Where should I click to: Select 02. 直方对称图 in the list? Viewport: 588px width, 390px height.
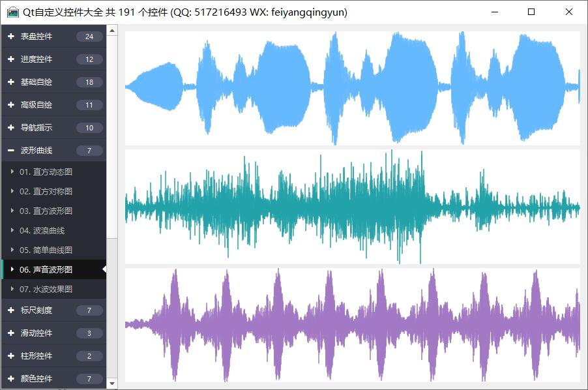coord(46,191)
